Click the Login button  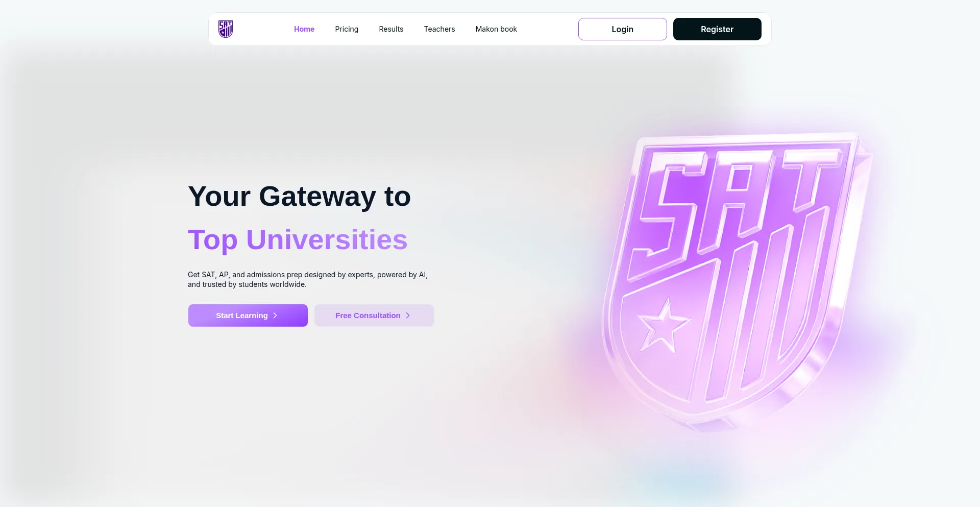623,29
